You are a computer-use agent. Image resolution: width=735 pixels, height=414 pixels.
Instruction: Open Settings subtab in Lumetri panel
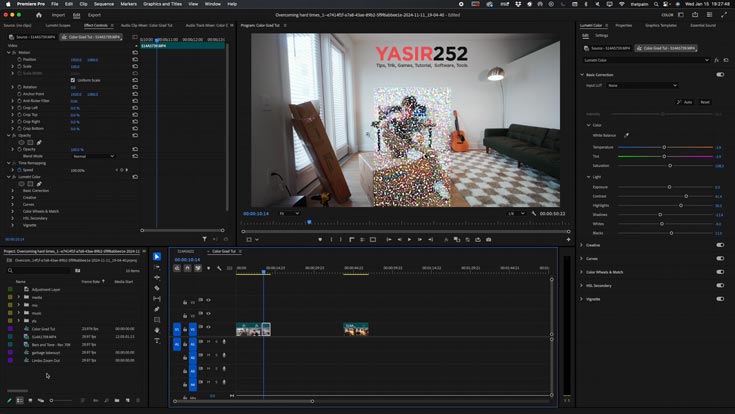(x=601, y=36)
